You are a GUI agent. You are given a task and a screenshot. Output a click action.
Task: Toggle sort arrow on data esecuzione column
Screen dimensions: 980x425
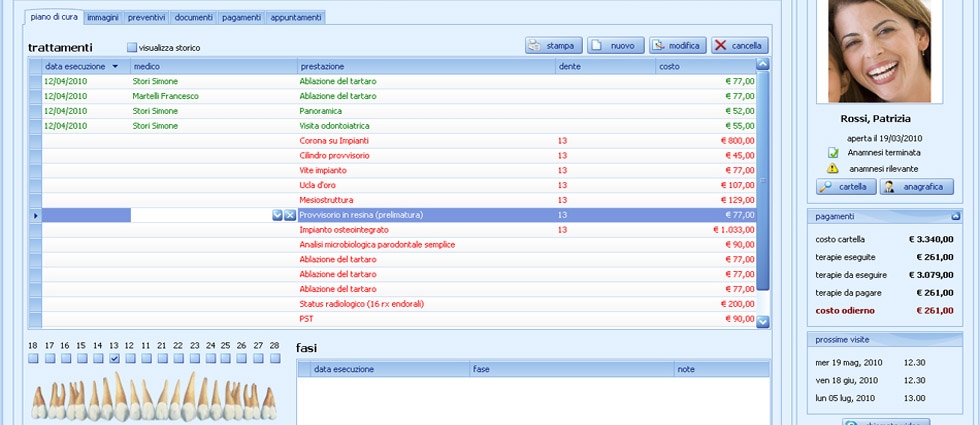115,66
